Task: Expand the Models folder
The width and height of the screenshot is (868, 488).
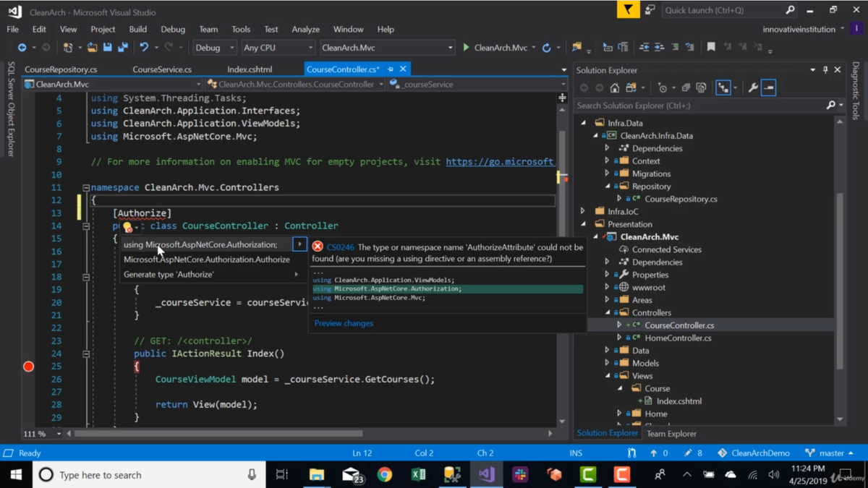Action: [608, 364]
